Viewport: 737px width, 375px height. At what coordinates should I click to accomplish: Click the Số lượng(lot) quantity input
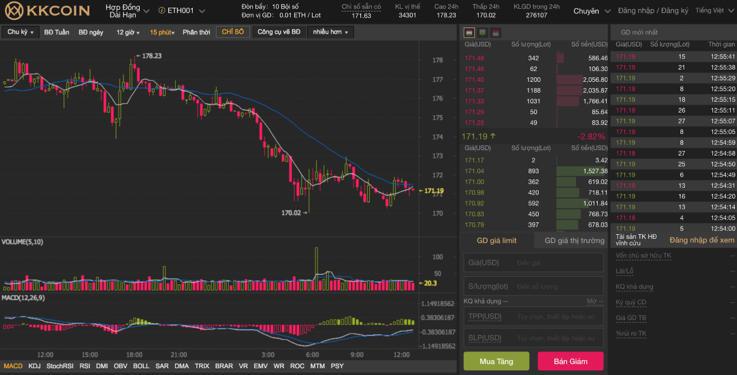pyautogui.click(x=533, y=286)
